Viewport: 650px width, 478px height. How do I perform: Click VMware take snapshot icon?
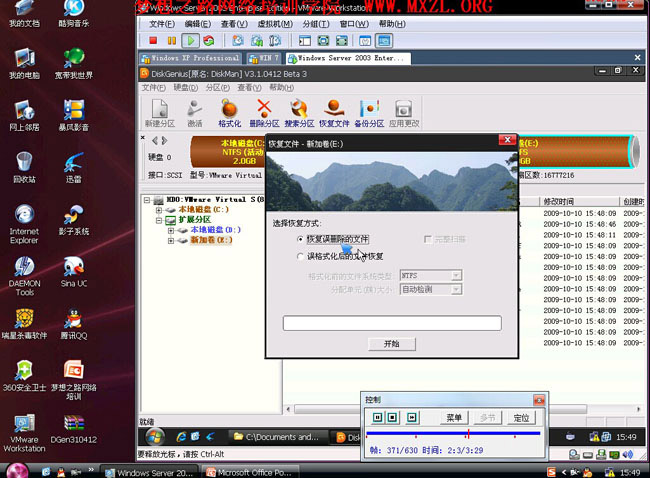point(238,41)
